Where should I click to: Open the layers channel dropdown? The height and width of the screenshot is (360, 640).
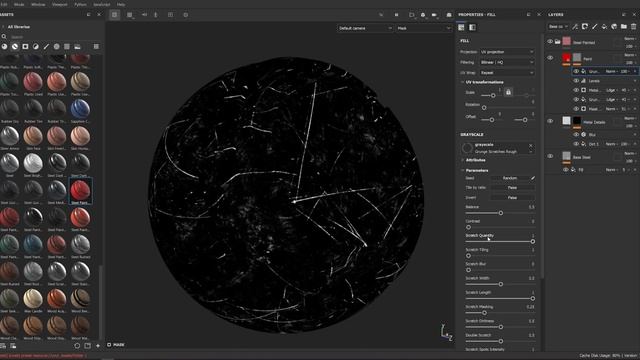pyautogui.click(x=558, y=27)
